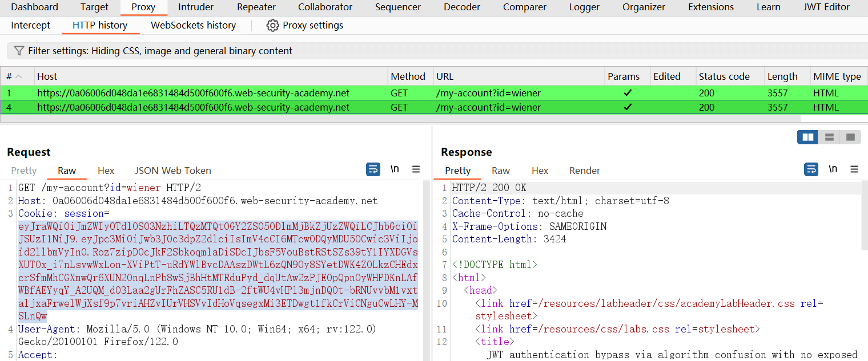Show non-printable characters in Response panel
The width and height of the screenshot is (868, 361).
click(833, 169)
